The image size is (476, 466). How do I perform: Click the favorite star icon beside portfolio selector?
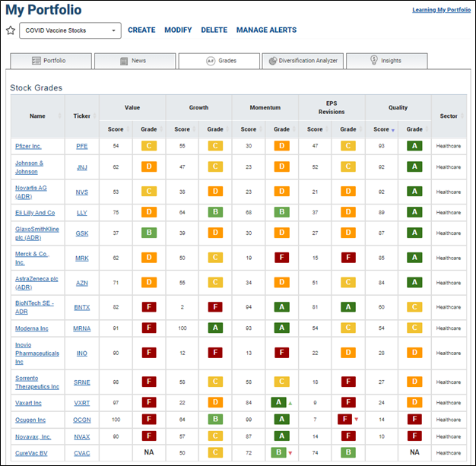[x=11, y=30]
